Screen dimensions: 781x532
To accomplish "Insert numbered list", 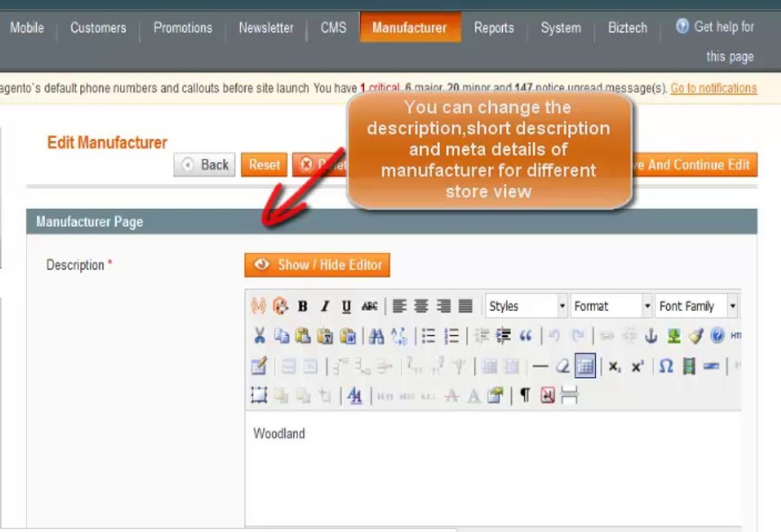I will coord(451,336).
